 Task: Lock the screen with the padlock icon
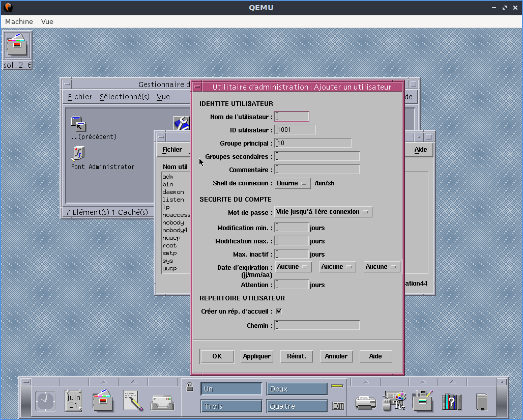189,387
